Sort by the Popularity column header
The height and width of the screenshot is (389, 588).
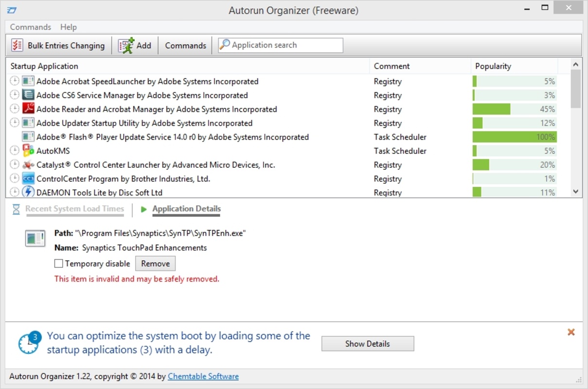click(515, 66)
